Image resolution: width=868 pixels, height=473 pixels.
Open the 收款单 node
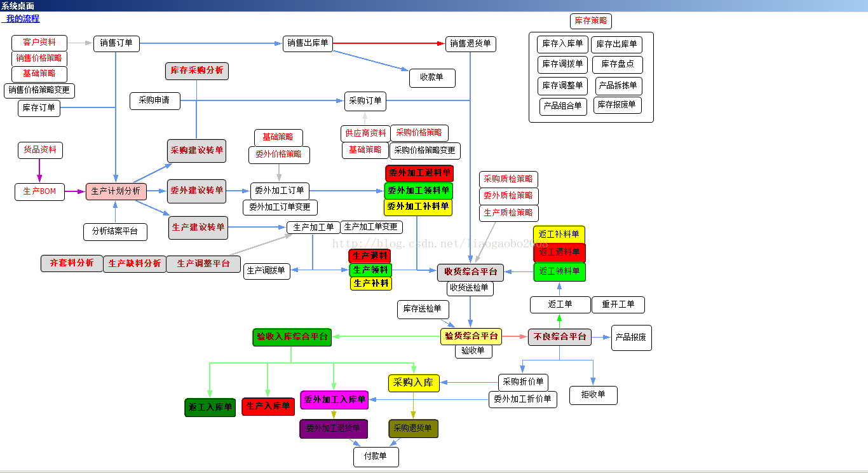432,78
